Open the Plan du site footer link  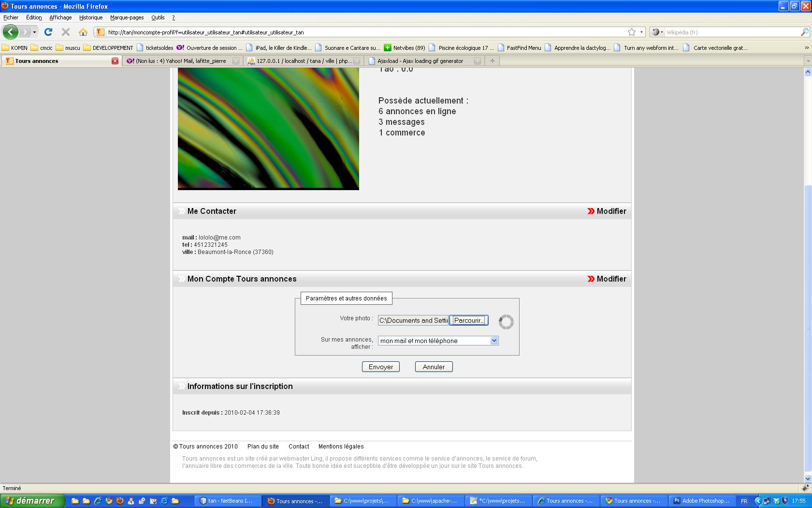coord(263,447)
